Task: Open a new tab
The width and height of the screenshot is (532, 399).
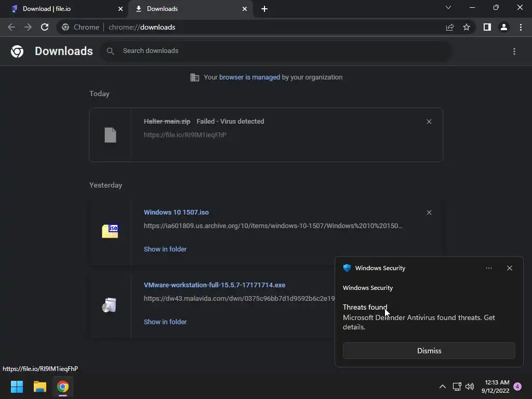Action: (x=264, y=9)
